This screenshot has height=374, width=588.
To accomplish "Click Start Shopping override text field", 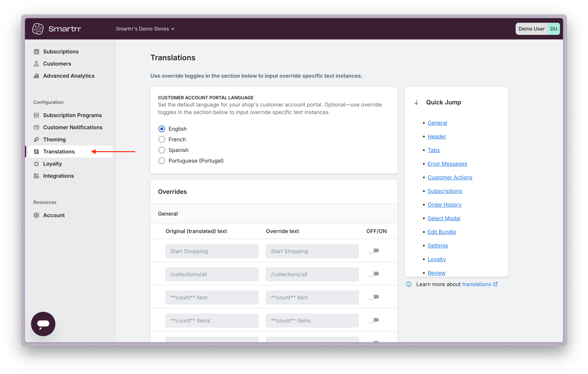I will (x=312, y=251).
